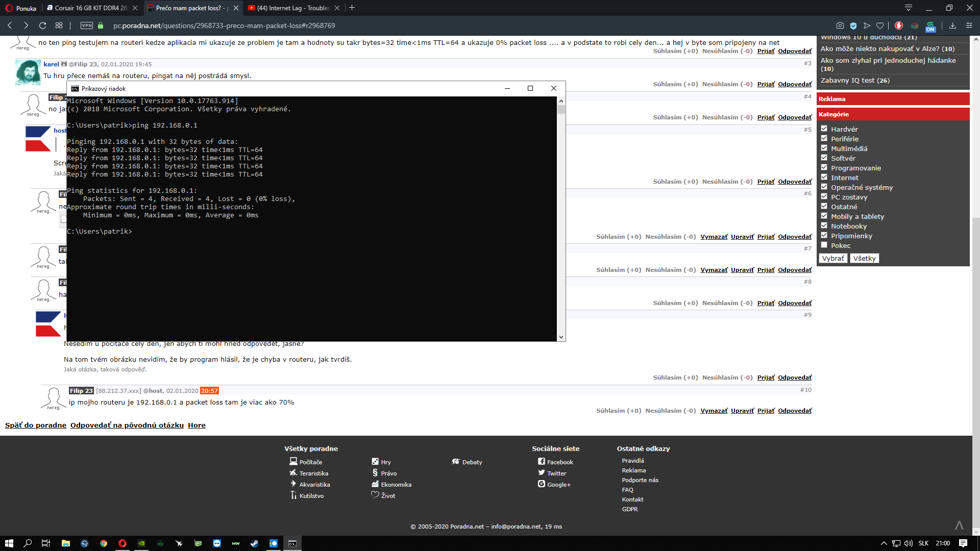Screen dimensions: 980x551
Task: Click the Vybrať button under categories
Action: click(833, 259)
